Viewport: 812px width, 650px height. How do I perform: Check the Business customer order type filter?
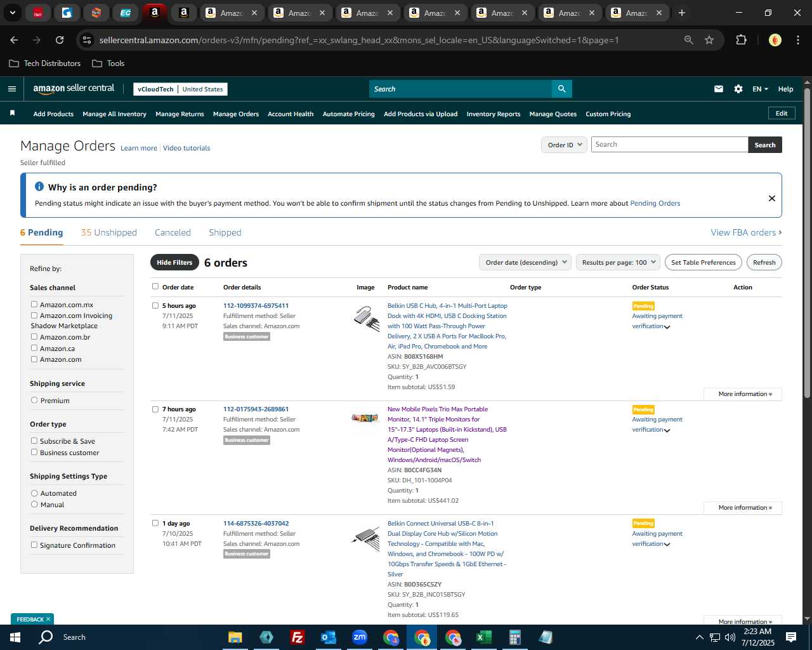[x=34, y=453]
